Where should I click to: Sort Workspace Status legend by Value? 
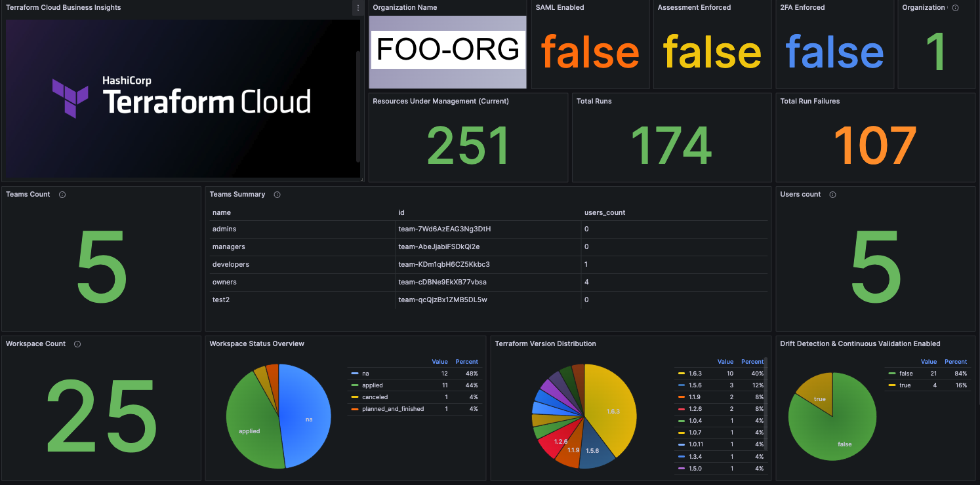[439, 362]
